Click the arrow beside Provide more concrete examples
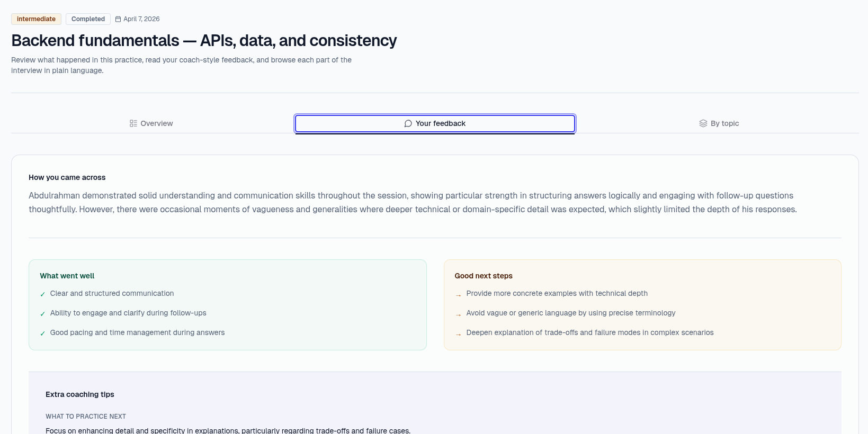 459,295
